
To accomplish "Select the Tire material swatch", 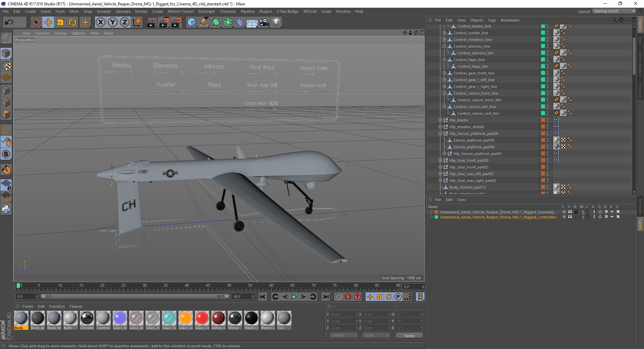I will [x=284, y=320].
